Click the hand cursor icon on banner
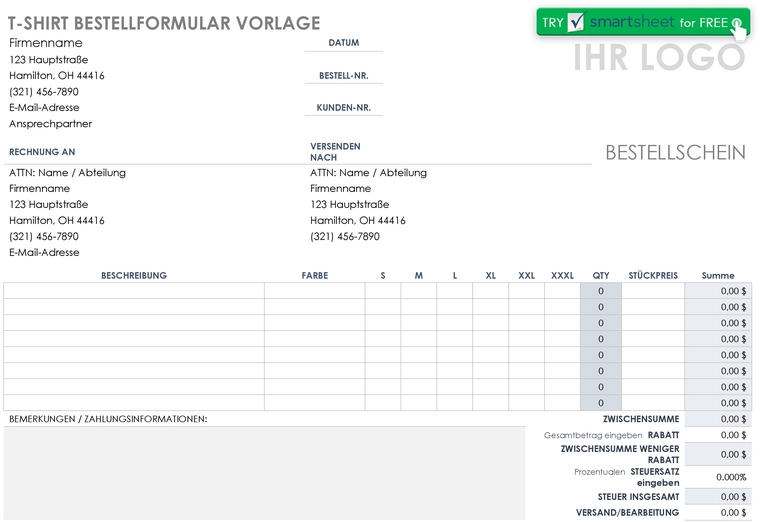Viewport: 760px width, 522px height. 738,29
